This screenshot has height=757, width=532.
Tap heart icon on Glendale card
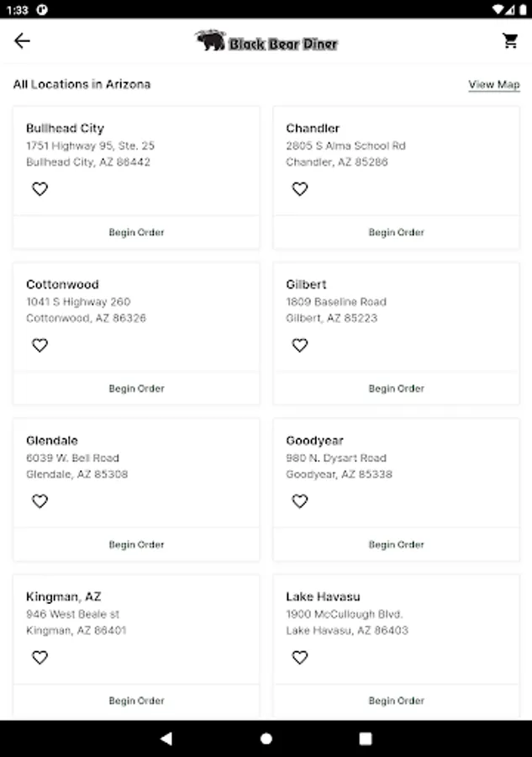(40, 501)
